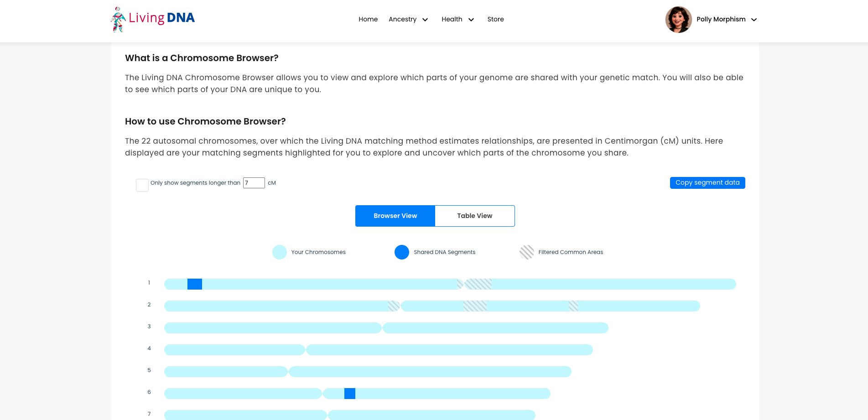Focus the cM threshold input field
Image resolution: width=868 pixels, height=420 pixels.
point(254,183)
